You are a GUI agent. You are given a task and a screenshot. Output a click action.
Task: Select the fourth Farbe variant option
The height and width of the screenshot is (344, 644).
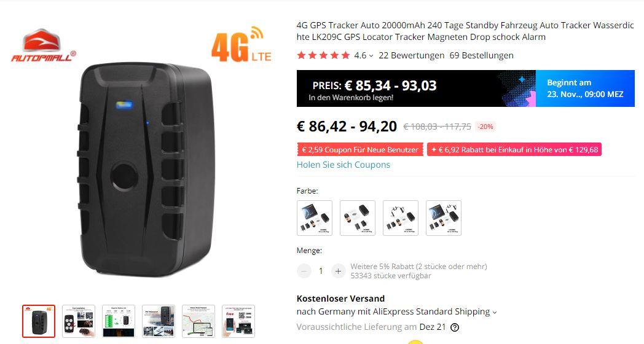click(x=444, y=218)
